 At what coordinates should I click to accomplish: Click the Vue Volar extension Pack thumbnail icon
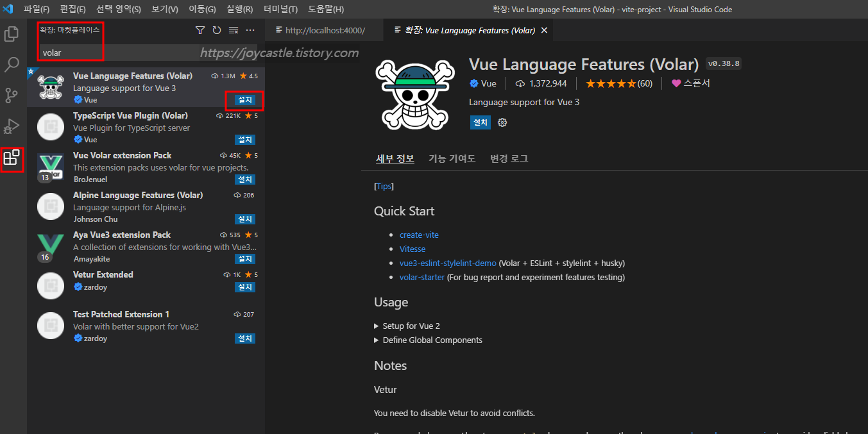coord(51,167)
